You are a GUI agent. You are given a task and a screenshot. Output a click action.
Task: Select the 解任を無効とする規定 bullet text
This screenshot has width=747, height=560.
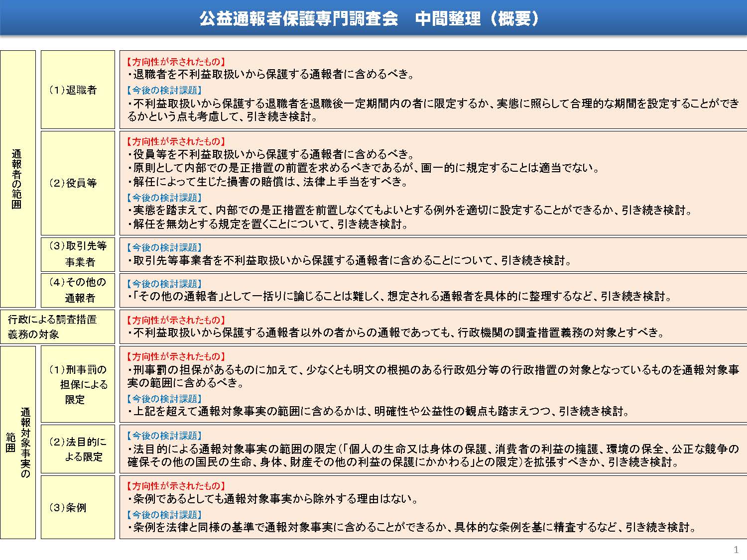pos(269,224)
